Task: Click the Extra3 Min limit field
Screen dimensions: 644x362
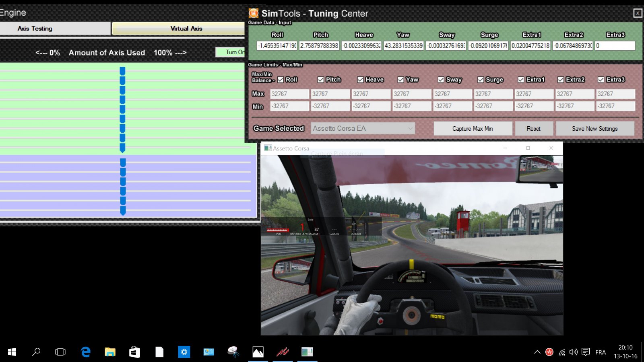Action: [615, 106]
